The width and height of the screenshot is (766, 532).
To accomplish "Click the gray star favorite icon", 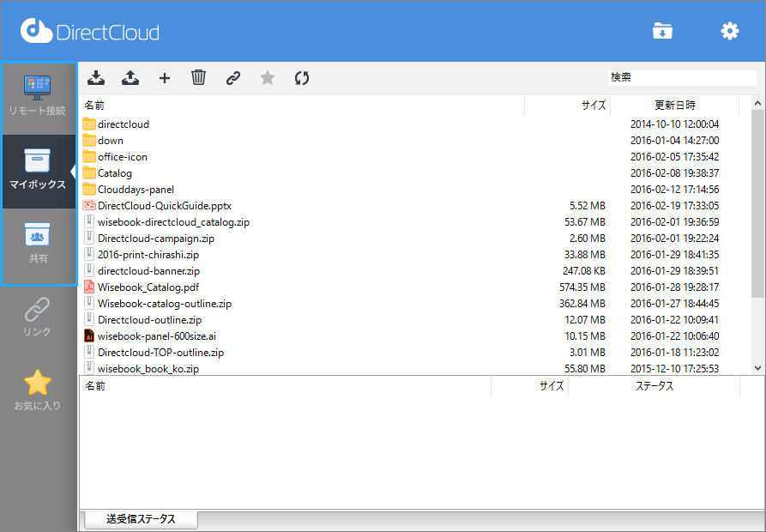I will [x=268, y=77].
